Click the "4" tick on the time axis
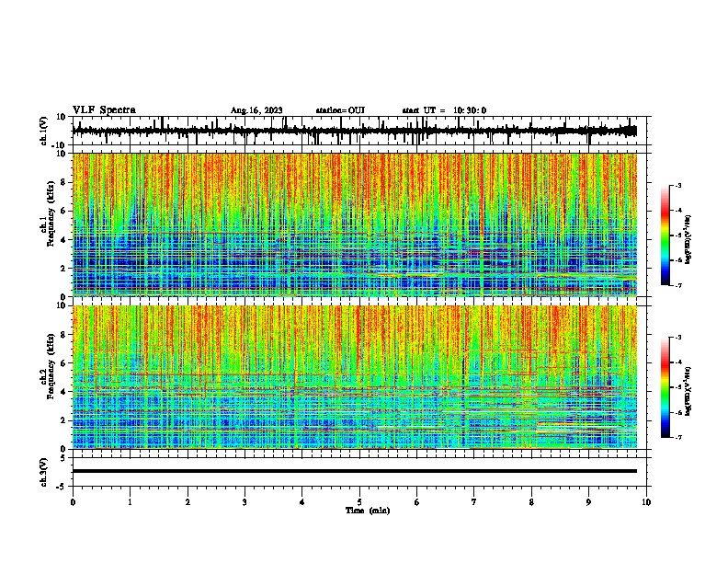Viewport: 728px width, 563px height. (x=302, y=502)
